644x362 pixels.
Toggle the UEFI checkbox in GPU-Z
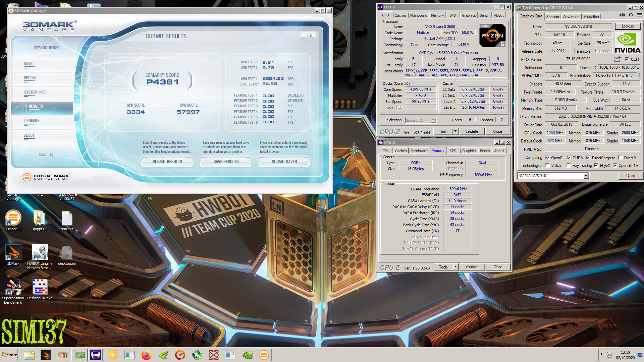627,59
